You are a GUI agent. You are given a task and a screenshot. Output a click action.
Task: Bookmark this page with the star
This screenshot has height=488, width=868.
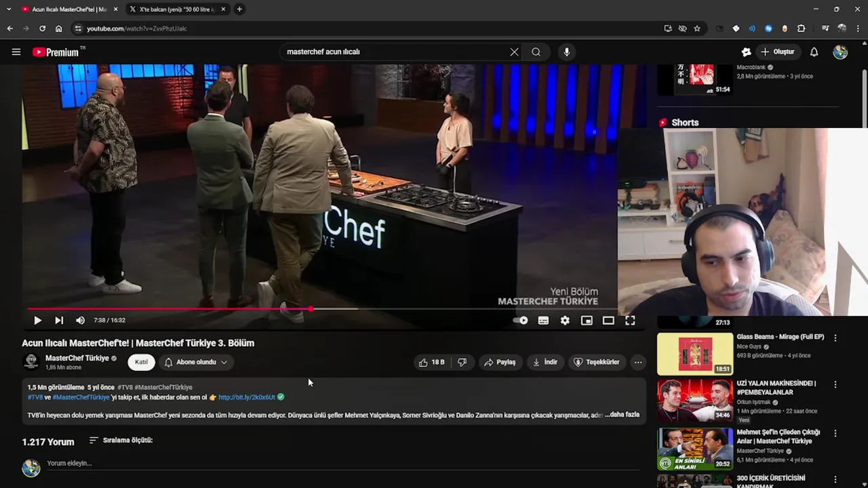[696, 28]
